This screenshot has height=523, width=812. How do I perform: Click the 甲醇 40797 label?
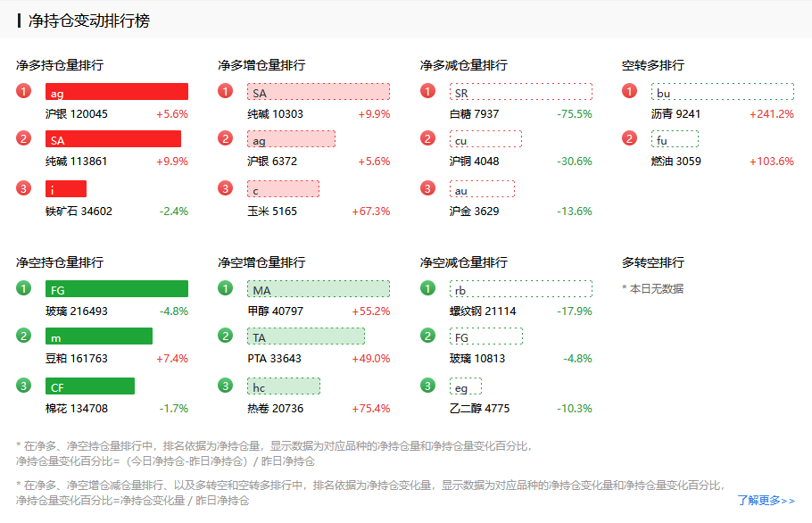pyautogui.click(x=275, y=311)
